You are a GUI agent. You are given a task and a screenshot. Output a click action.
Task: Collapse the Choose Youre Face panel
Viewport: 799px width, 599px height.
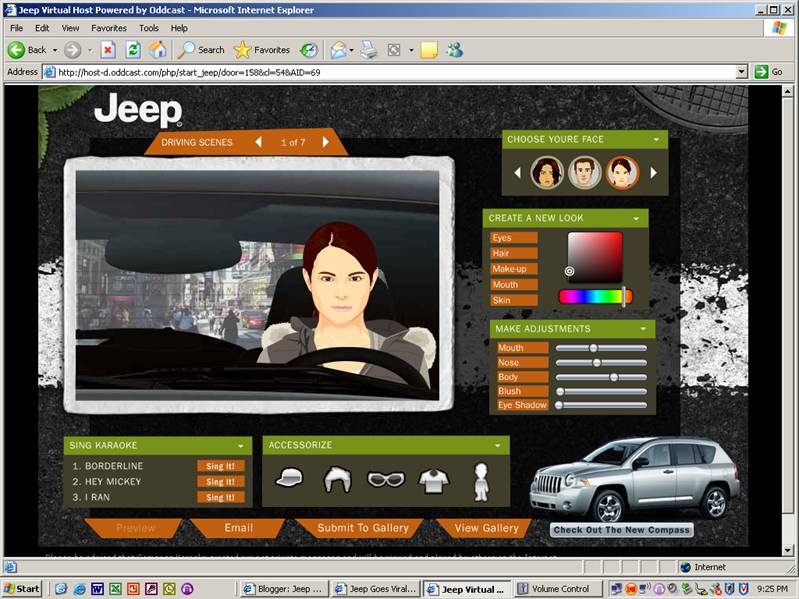pos(656,140)
